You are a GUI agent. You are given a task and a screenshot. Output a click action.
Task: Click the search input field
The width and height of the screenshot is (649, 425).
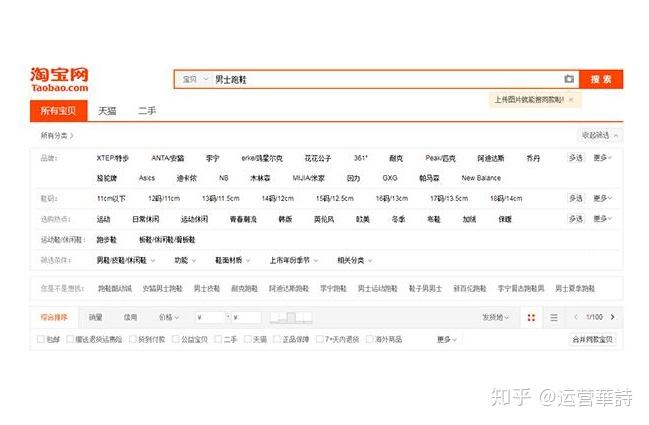click(387, 79)
